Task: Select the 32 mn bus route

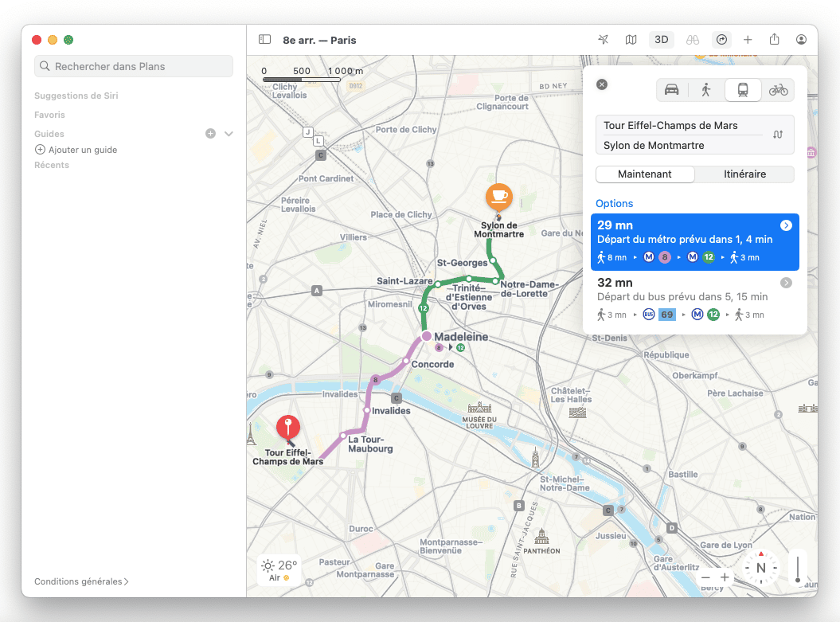Action: click(x=695, y=299)
